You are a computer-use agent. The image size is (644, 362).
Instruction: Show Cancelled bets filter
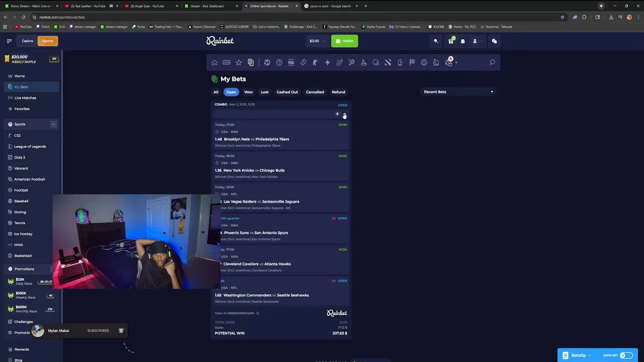(315, 92)
